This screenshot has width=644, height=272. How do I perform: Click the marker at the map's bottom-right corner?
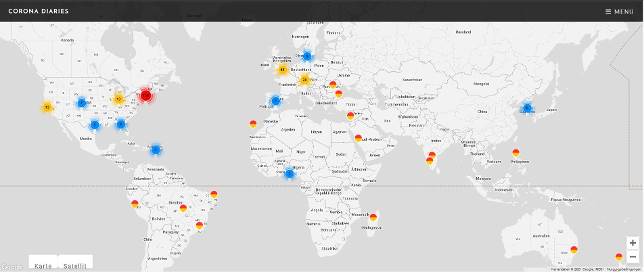[619, 257]
